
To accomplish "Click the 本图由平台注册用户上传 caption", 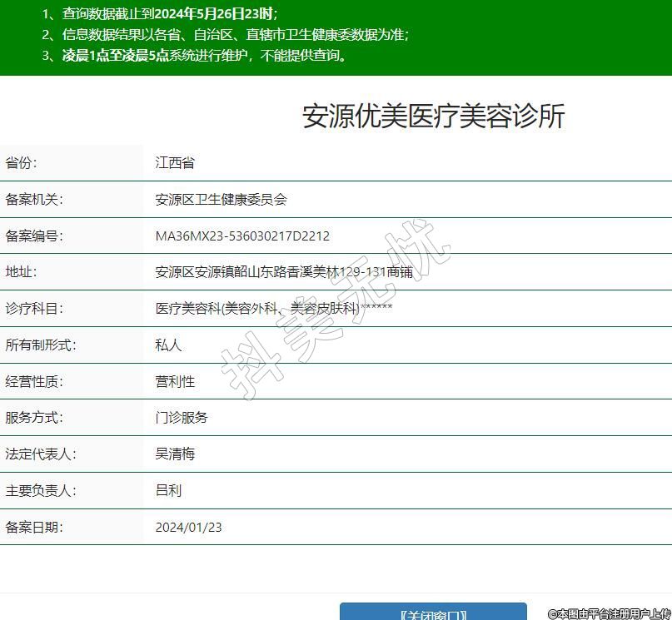I will click(609, 613).
